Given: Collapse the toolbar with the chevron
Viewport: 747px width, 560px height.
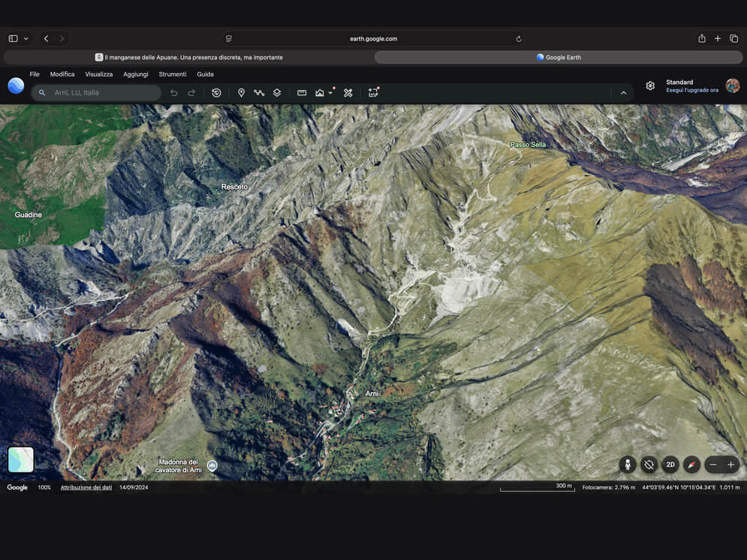Looking at the screenshot, I should click(623, 93).
